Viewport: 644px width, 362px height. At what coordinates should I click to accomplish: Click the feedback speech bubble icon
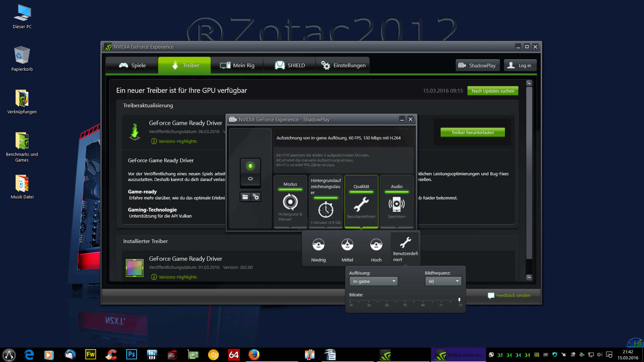click(x=491, y=296)
